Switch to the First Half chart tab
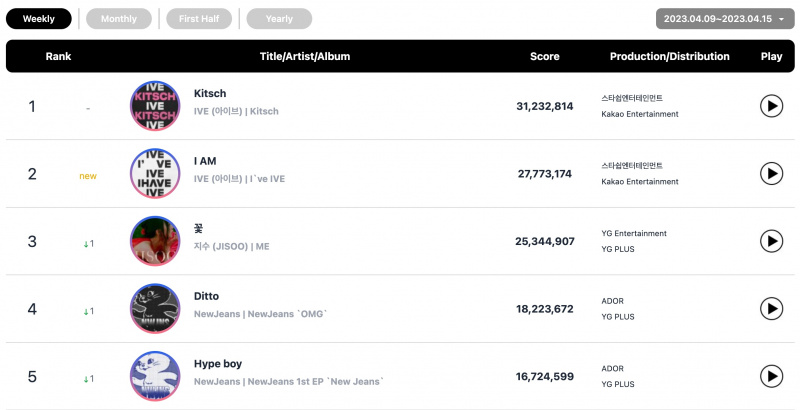Screen dimensions: 800x410 click(199, 19)
